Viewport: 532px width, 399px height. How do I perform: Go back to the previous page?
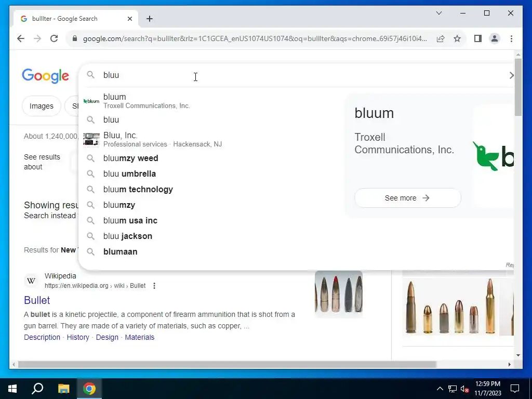pyautogui.click(x=21, y=38)
